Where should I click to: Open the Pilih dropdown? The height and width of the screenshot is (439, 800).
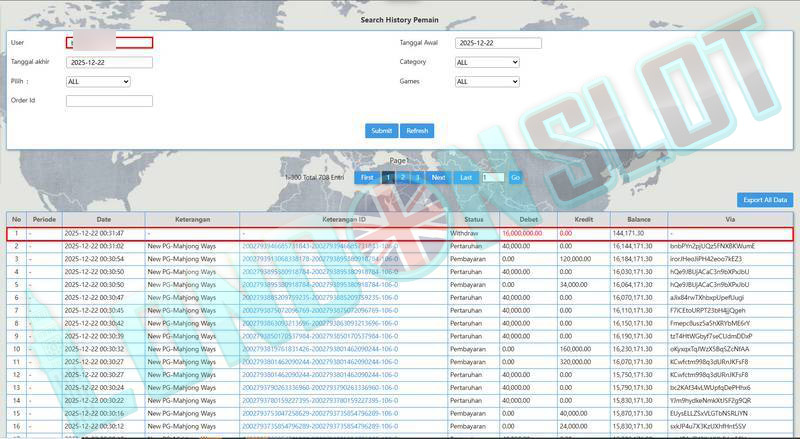tap(98, 82)
